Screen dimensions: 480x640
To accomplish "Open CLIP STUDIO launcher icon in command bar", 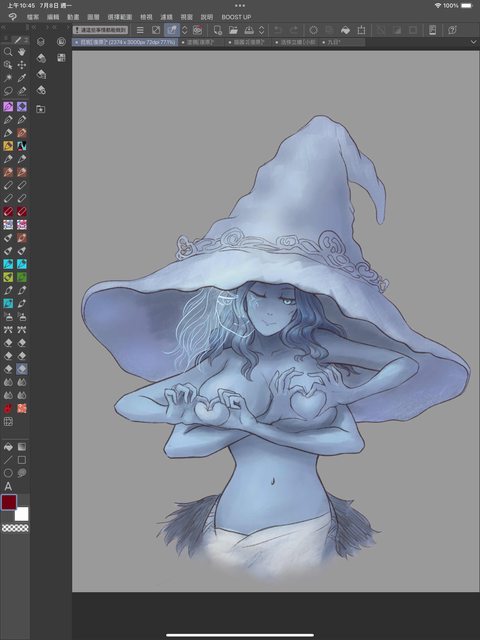I will click(198, 30).
